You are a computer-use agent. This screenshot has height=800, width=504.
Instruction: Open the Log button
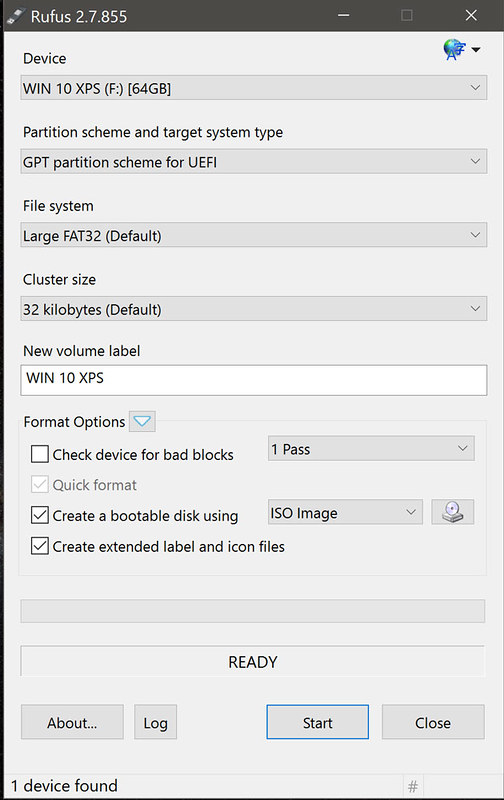coord(156,722)
